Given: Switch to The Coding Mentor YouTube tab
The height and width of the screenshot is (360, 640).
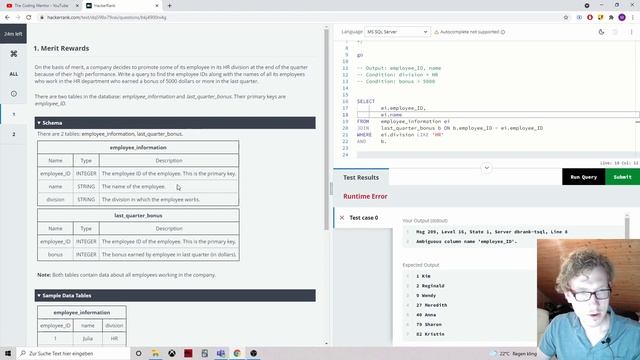Looking at the screenshot, I should pyautogui.click(x=41, y=6).
